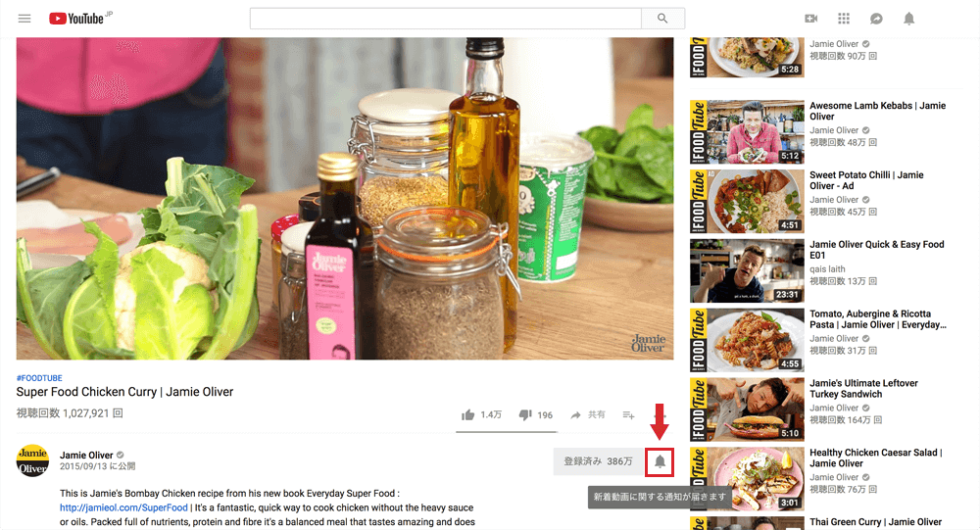
Task: Toggle channel notification bell beside subscribed button
Action: click(x=660, y=461)
